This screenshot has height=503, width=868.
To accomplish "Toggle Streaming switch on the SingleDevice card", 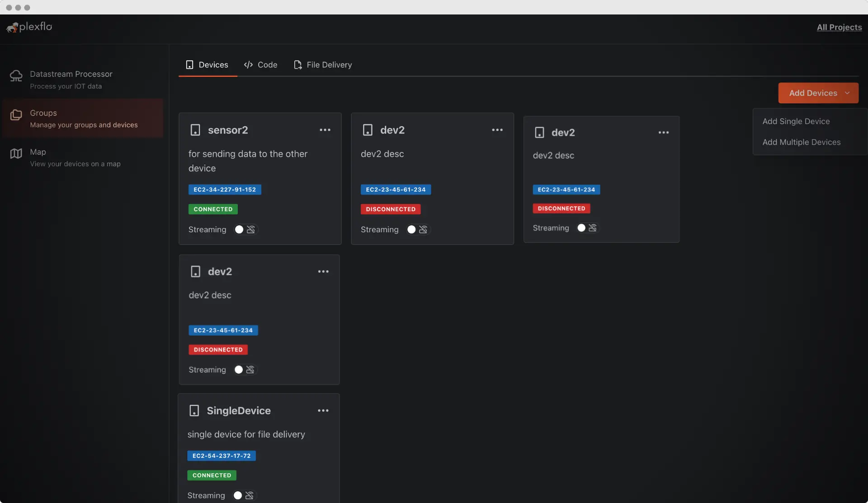I will (x=243, y=496).
